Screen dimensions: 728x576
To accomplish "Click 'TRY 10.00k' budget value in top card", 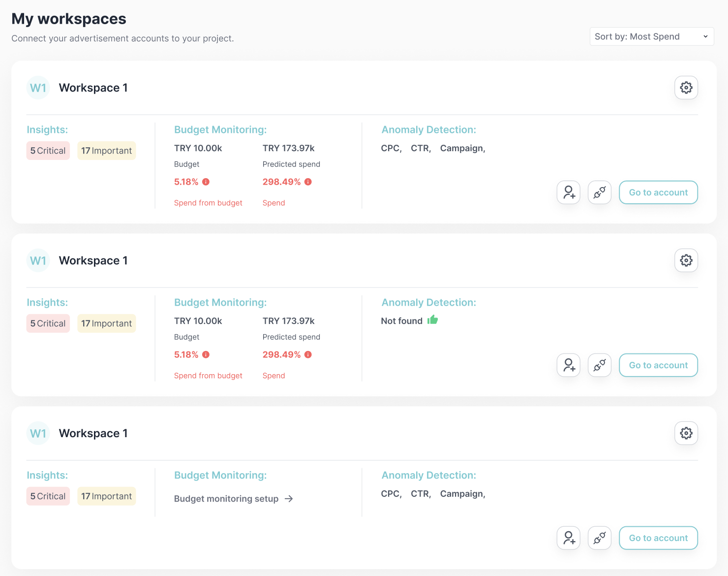I will pyautogui.click(x=198, y=148).
